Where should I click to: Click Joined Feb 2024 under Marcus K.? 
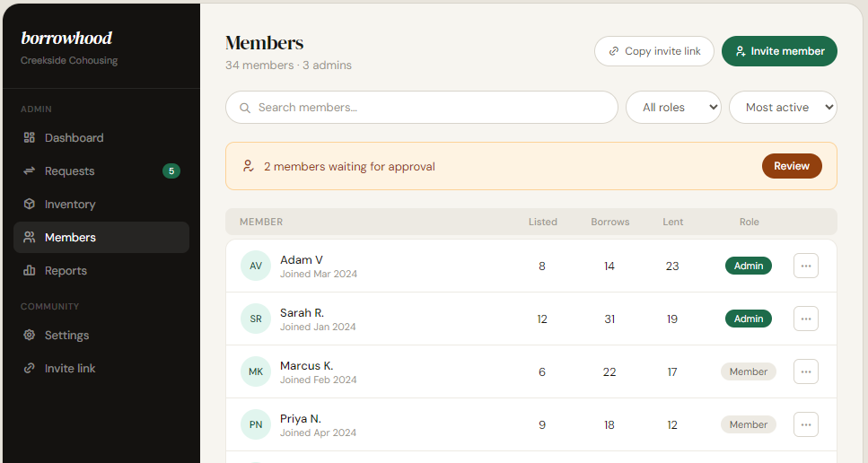pos(319,380)
